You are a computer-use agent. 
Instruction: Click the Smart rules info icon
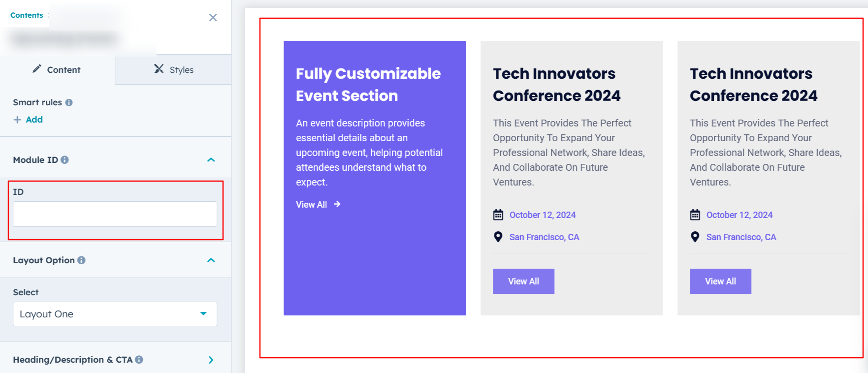pyautogui.click(x=69, y=102)
